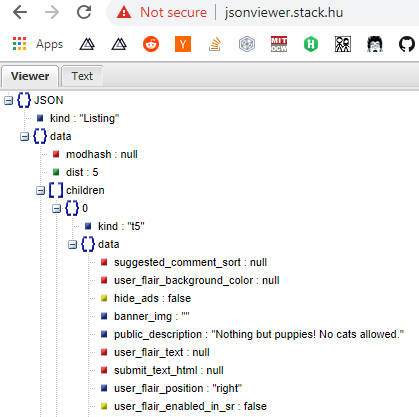Open the hexagonal blue logo bookmark
Viewport: 419px width, 417px height.
click(247, 44)
